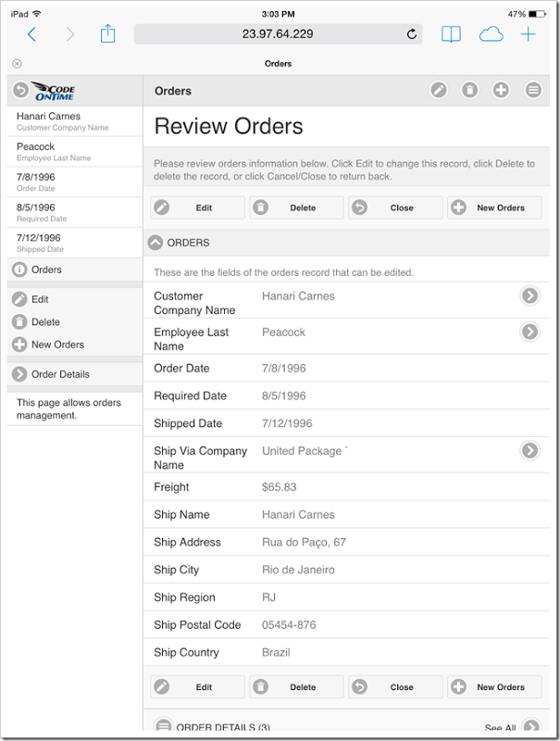Tap sidebar Hanari Carnes customer entry
Screen dimensions: 560x741
coord(75,121)
